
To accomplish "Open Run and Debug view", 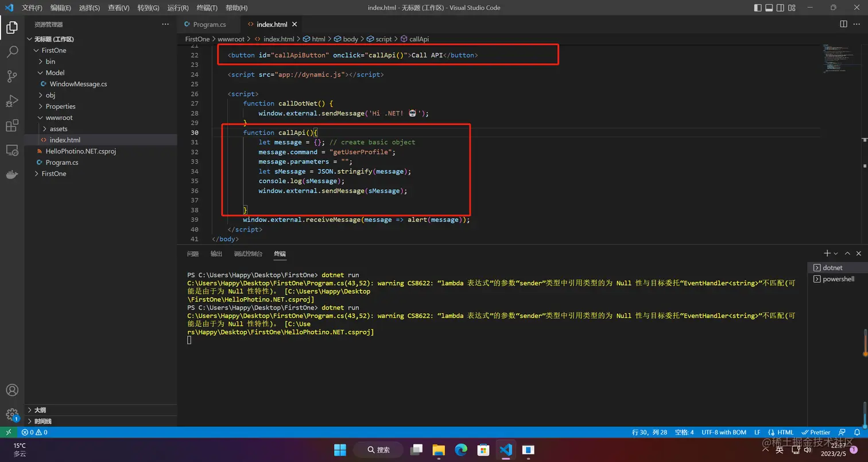I will click(x=12, y=101).
